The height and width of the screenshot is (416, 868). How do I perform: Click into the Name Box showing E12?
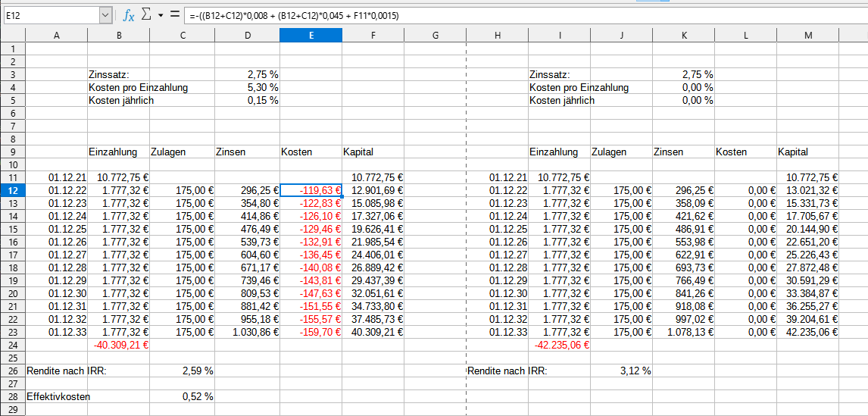50,15
